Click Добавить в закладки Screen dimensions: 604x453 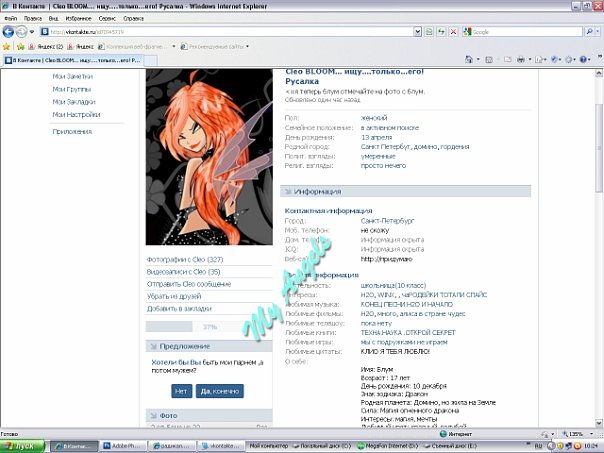(x=179, y=309)
